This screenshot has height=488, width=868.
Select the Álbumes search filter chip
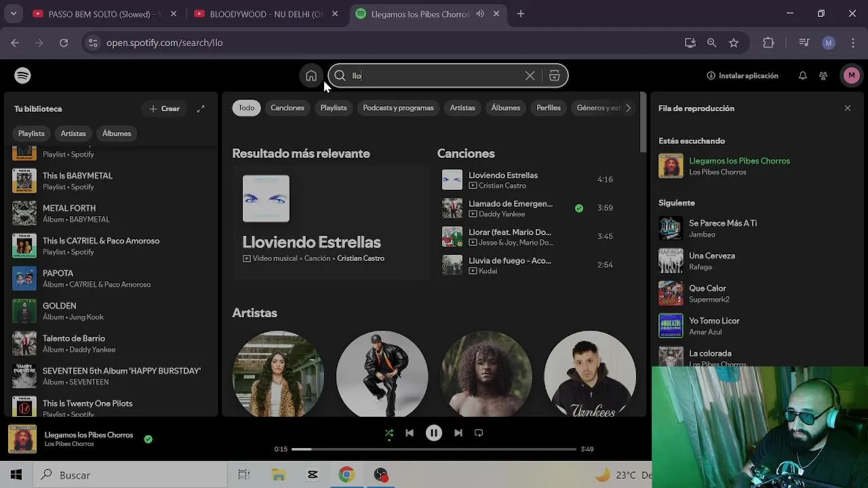coord(506,108)
